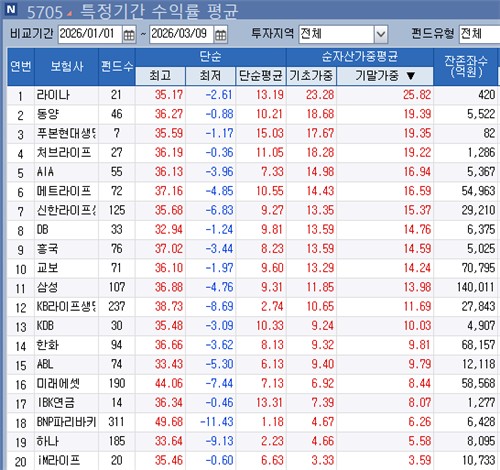500x470 pixels.
Task: Sort by 단순평균 column header
Action: [x=261, y=76]
